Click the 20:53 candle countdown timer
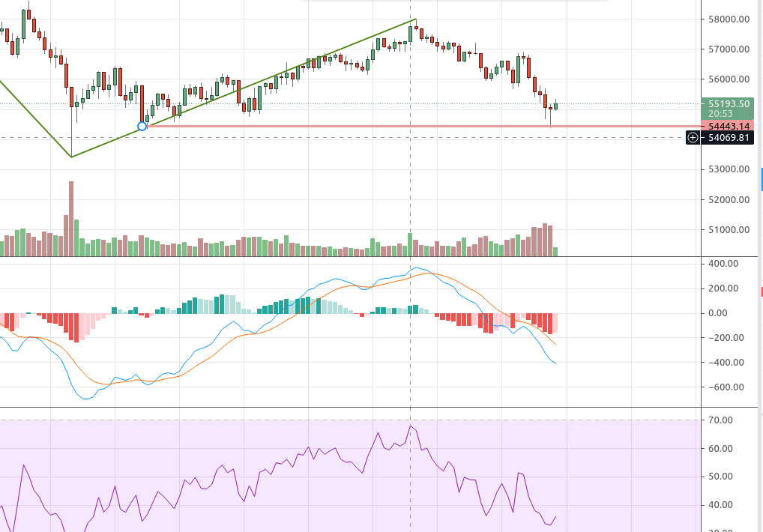Viewport: 763px width, 532px height. (x=720, y=114)
